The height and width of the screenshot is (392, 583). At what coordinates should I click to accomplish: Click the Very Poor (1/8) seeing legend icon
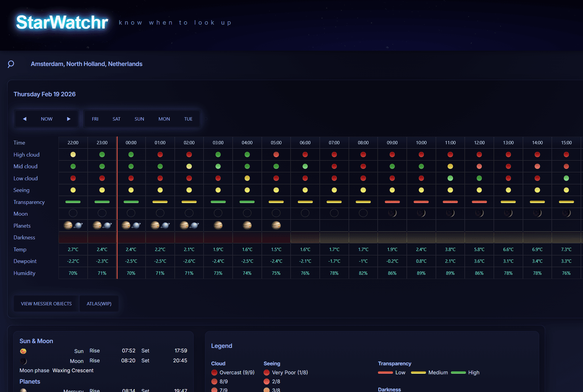click(x=267, y=372)
